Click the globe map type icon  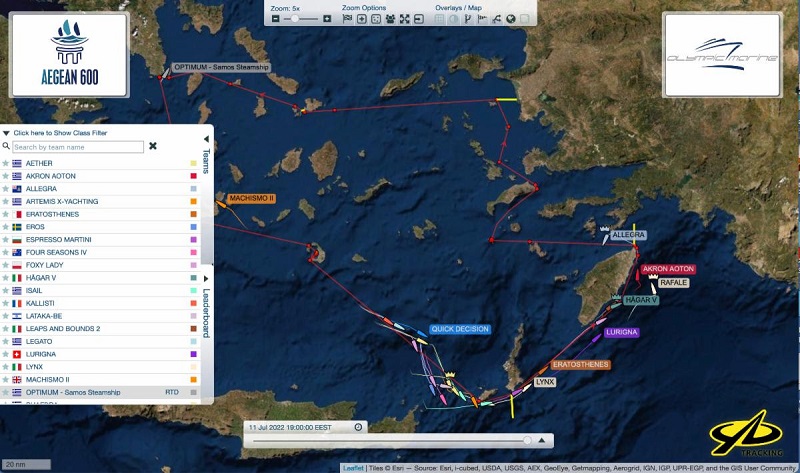click(511, 19)
